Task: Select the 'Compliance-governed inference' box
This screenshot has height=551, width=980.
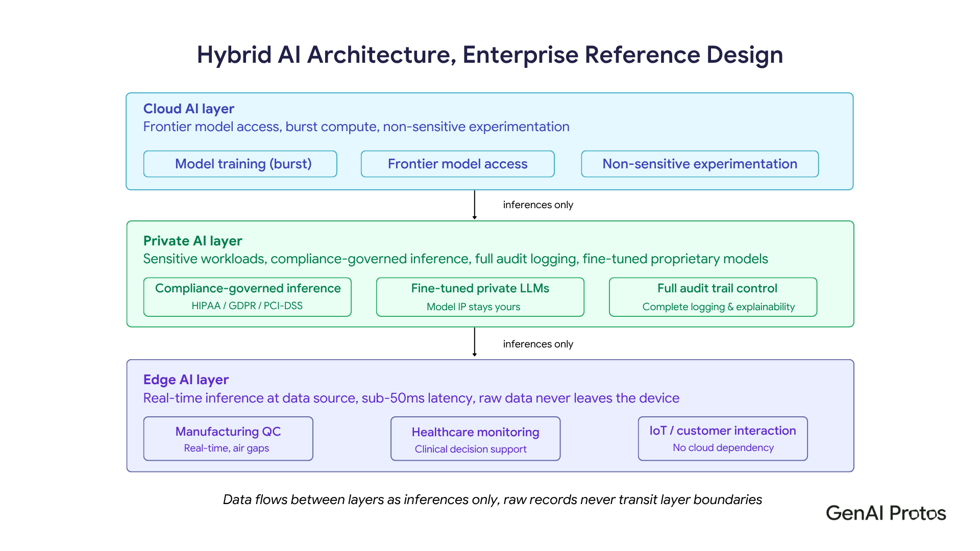Action: click(248, 297)
